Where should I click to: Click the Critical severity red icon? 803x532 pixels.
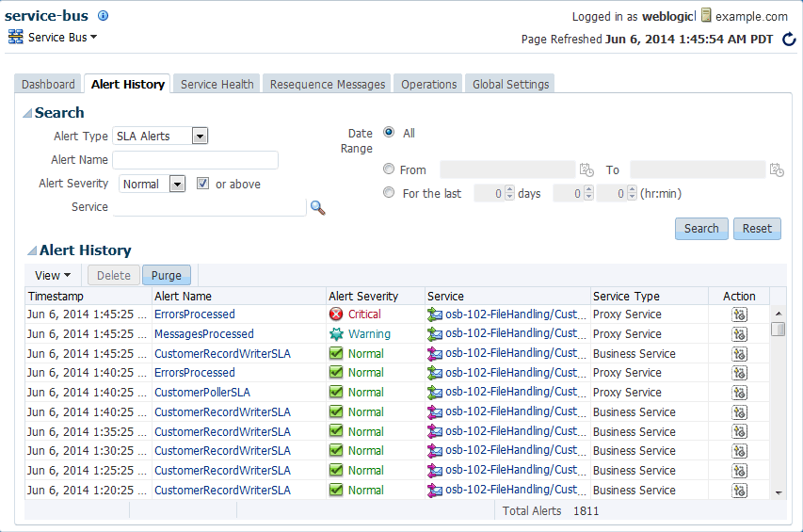point(336,314)
